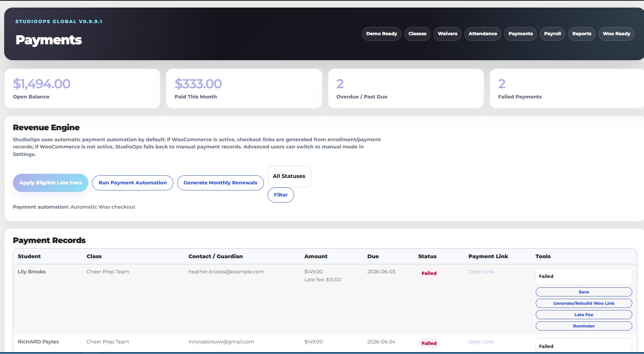Click the $1,494.00 Open Balance card
The width and height of the screenshot is (644, 354).
pyautogui.click(x=82, y=89)
